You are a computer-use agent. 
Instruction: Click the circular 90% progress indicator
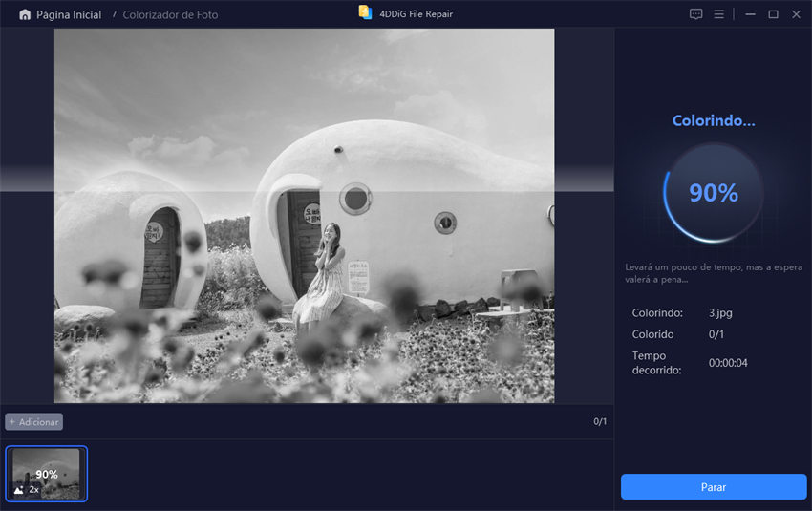(x=713, y=192)
